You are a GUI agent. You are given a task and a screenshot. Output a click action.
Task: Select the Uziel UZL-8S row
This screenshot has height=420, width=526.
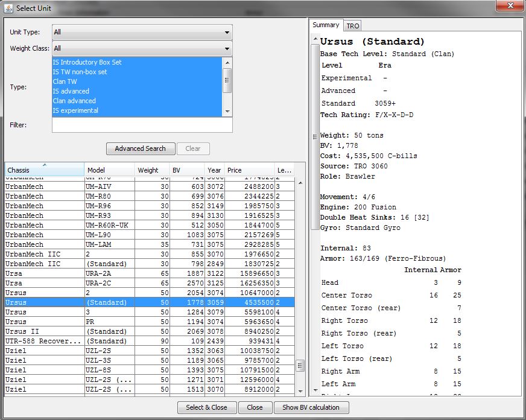150,370
